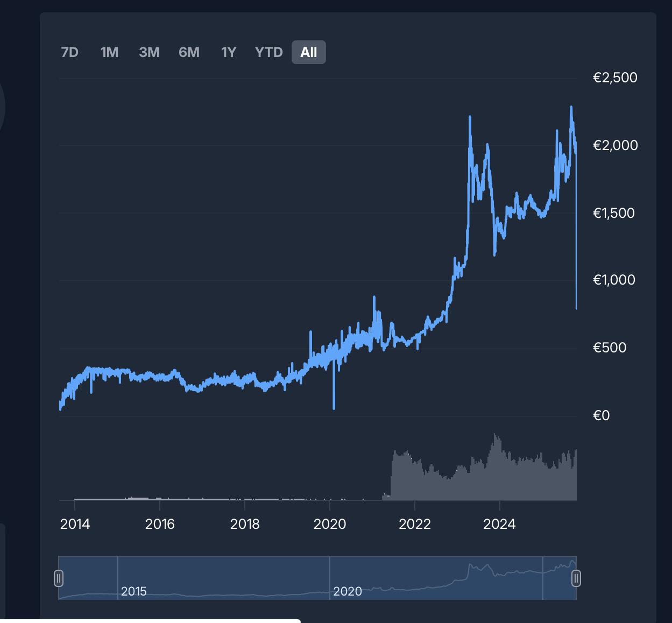Grab the left navigator range handle

tap(59, 578)
